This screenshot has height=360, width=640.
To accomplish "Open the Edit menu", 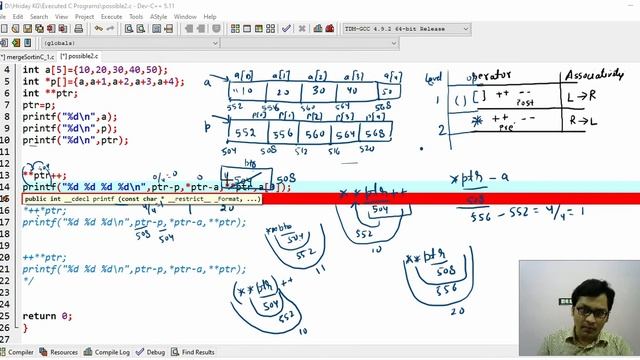I will tap(18, 17).
